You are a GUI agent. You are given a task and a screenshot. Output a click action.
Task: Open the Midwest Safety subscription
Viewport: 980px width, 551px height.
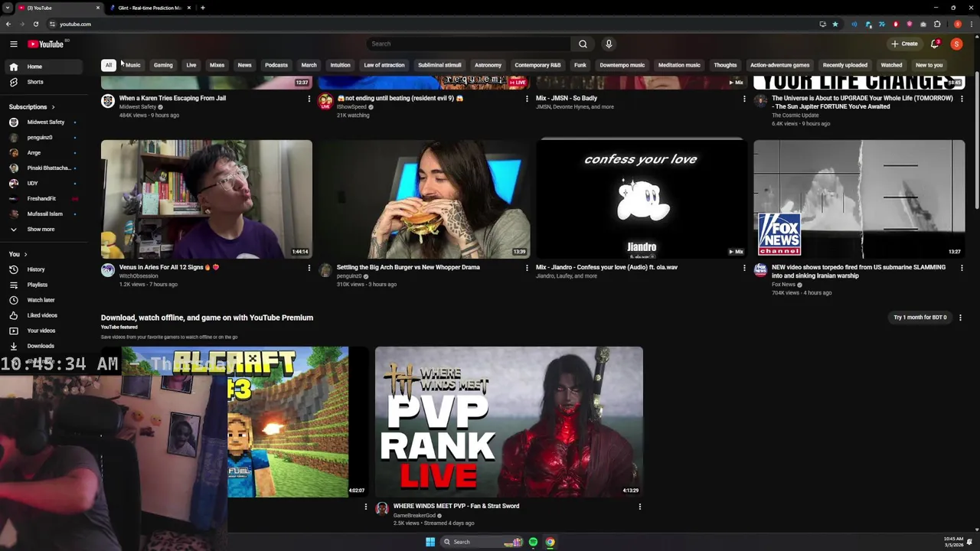pyautogui.click(x=46, y=122)
